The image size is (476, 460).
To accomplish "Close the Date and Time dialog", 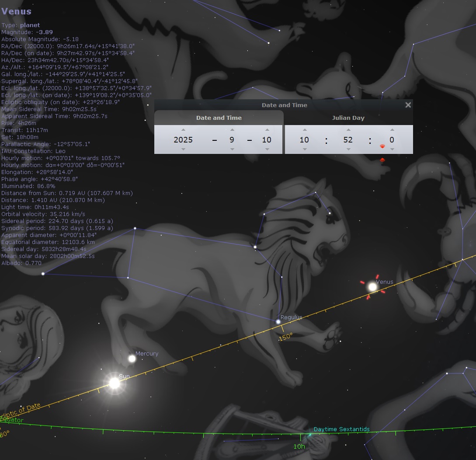I will (x=408, y=105).
